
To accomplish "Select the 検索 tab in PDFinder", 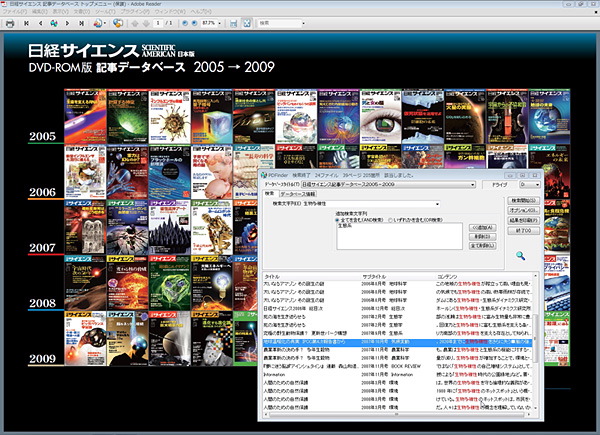I will pos(270,194).
